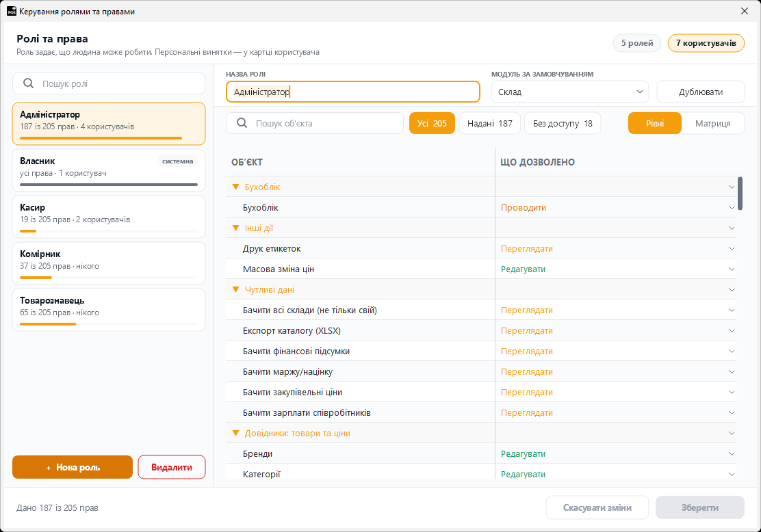Collapse the Бухоблік group triangle
761x532 pixels.
pos(236,187)
